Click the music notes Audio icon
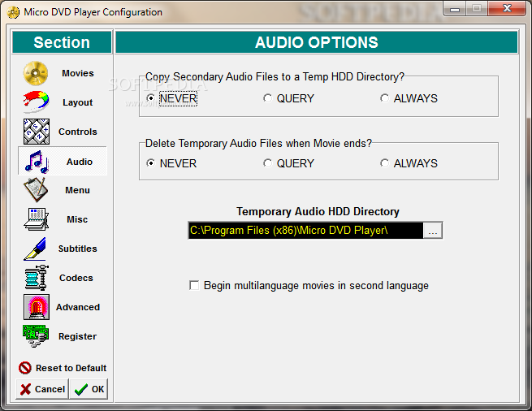This screenshot has width=532, height=411. (x=37, y=161)
